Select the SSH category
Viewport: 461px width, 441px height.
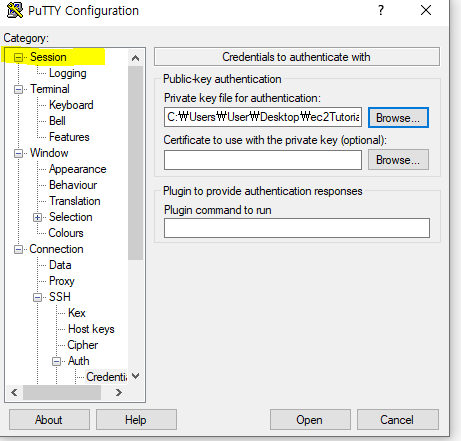[x=60, y=297]
